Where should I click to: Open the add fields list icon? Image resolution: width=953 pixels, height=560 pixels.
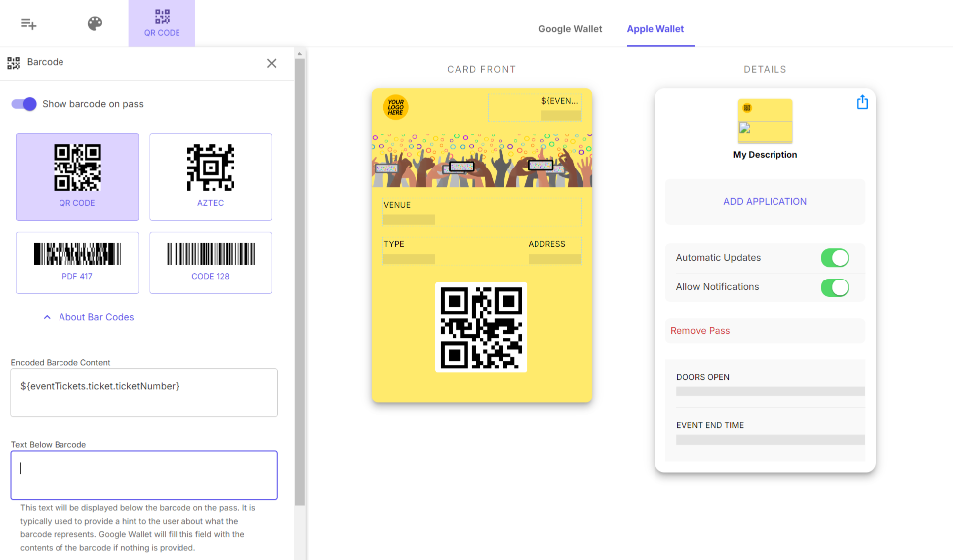28,24
